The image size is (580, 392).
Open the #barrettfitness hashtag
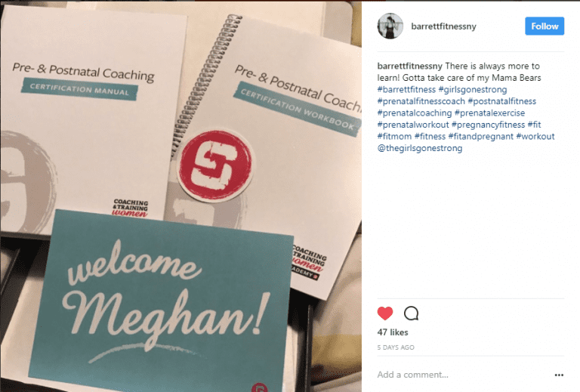406,89
